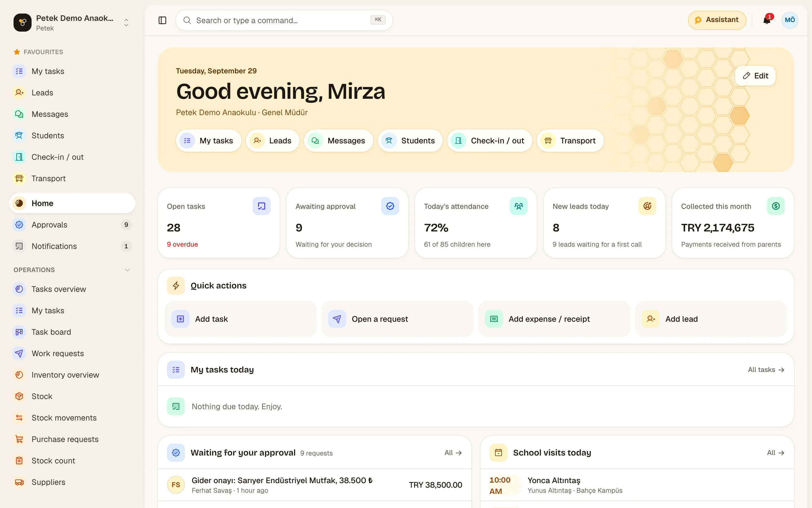Click the Add task quick action

240,319
